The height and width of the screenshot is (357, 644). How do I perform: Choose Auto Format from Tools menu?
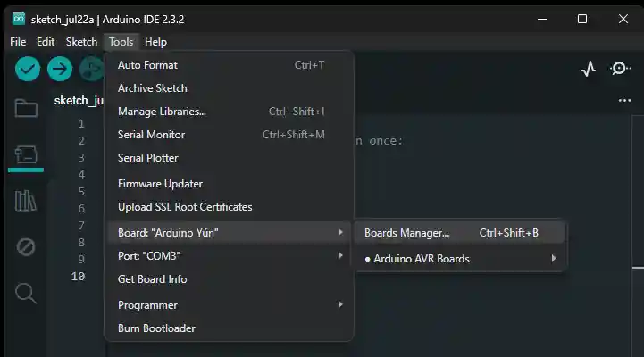pos(229,65)
